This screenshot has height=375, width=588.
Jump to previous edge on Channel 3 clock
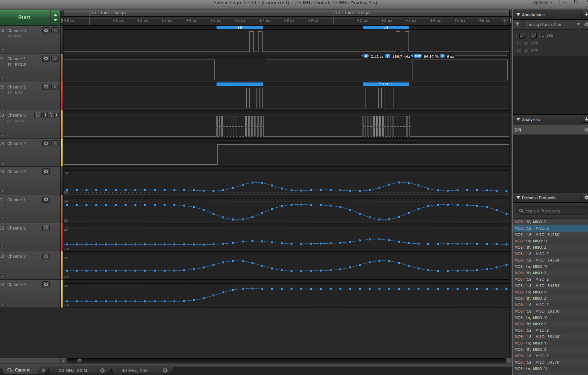(x=45, y=115)
